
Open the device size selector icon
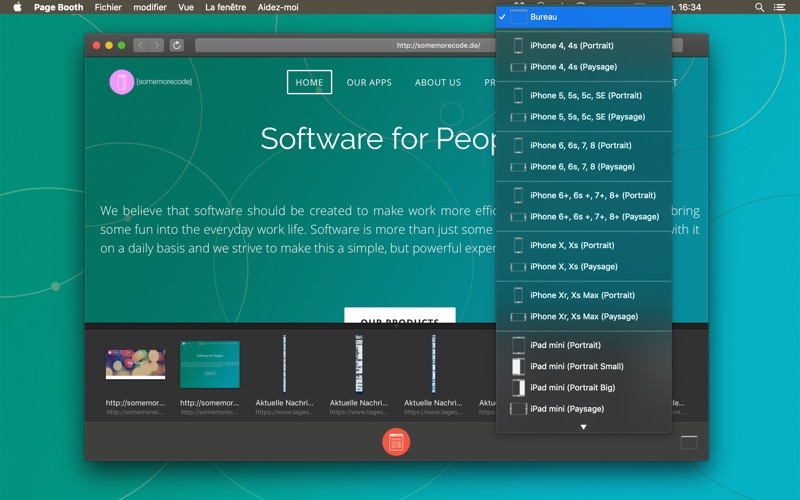689,443
